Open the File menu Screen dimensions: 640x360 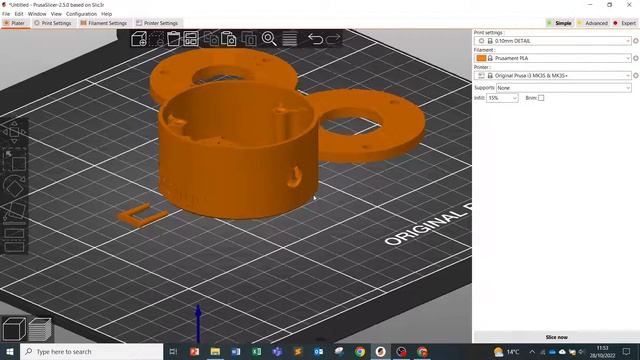tap(6, 14)
